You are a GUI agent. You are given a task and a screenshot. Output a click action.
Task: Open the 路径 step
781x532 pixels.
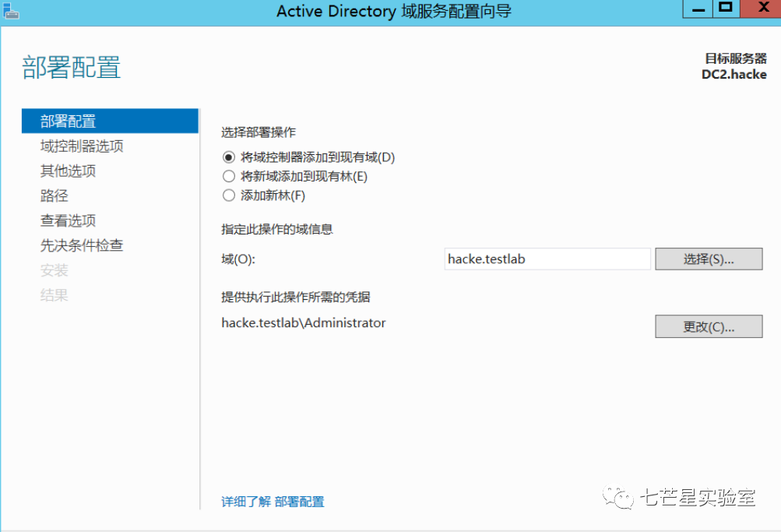(x=54, y=196)
